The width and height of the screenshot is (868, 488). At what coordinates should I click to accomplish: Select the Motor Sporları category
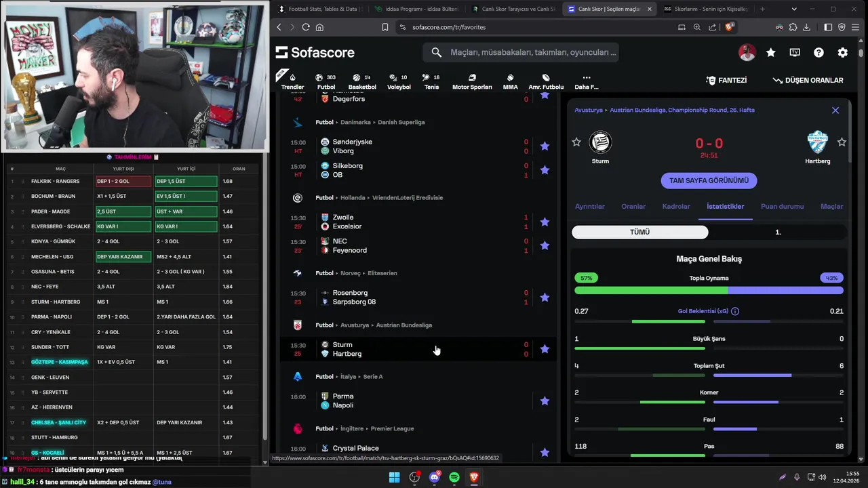pos(472,81)
